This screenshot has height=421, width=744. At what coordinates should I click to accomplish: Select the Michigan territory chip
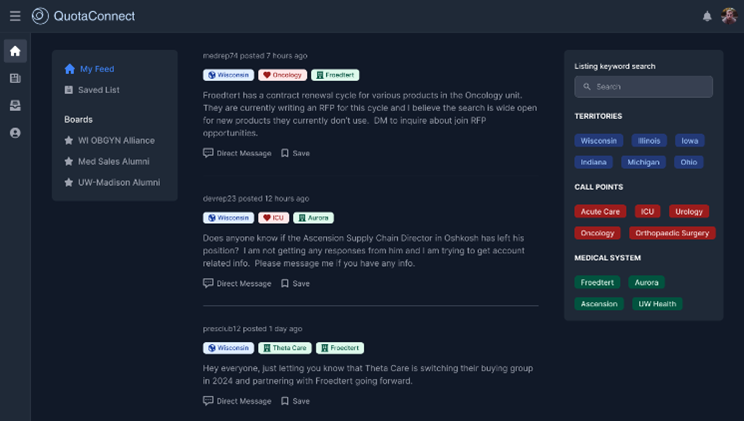643,162
